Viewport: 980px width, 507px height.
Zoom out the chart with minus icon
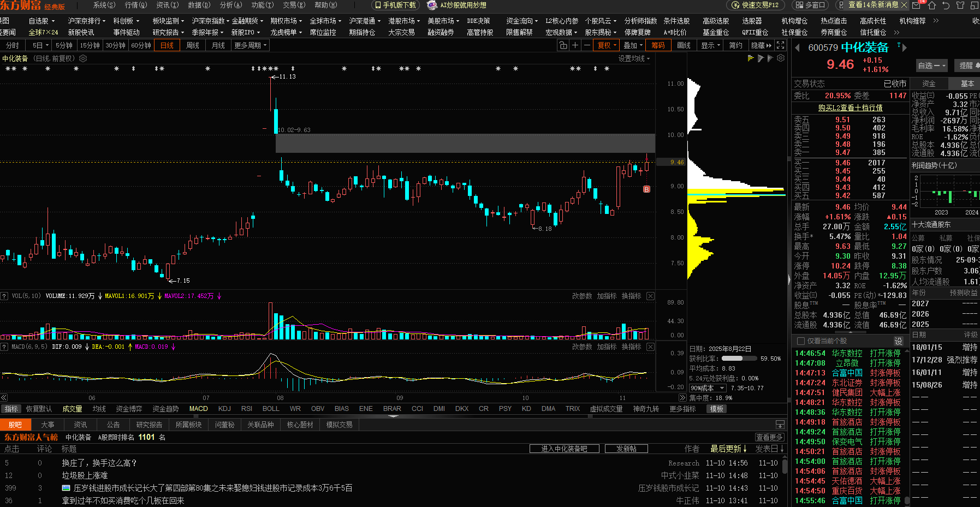click(587, 45)
